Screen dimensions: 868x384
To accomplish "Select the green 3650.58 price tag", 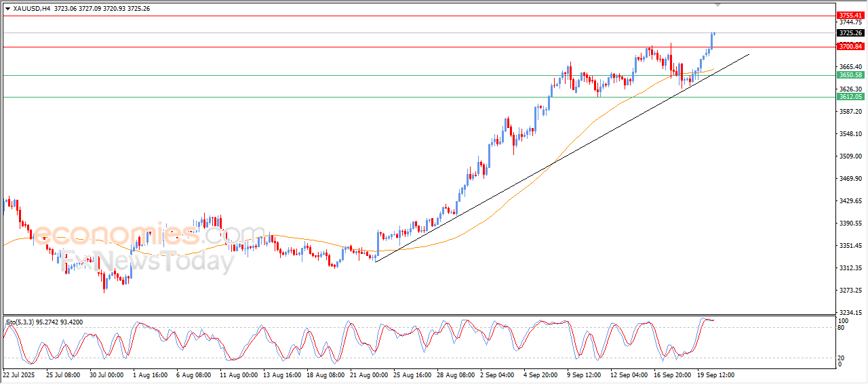I will pyautogui.click(x=850, y=75).
